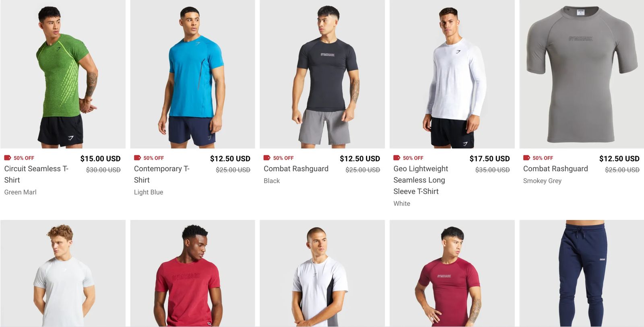Open the navy blue joggers product image

point(582,274)
